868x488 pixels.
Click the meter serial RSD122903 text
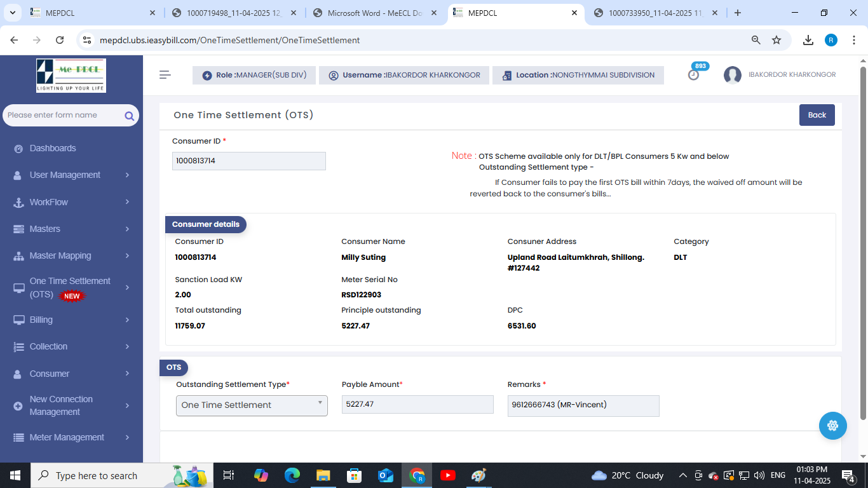coord(362,295)
